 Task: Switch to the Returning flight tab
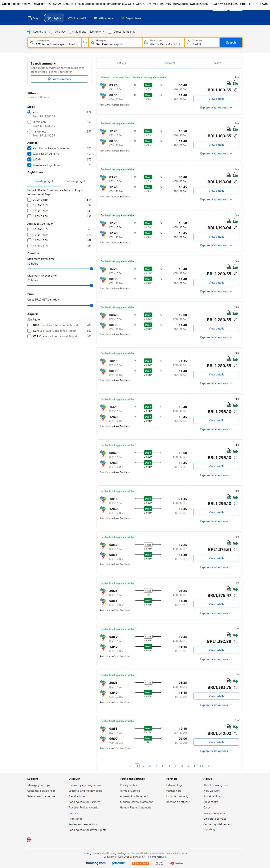75,181
